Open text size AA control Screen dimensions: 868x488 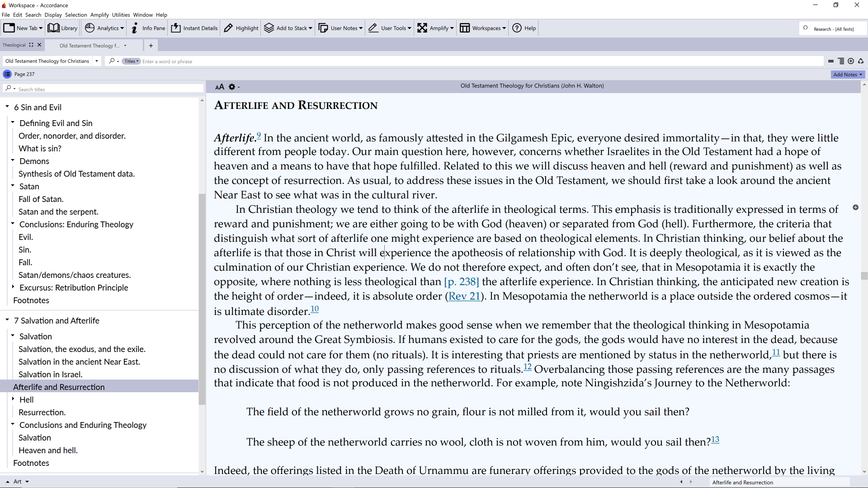click(220, 87)
